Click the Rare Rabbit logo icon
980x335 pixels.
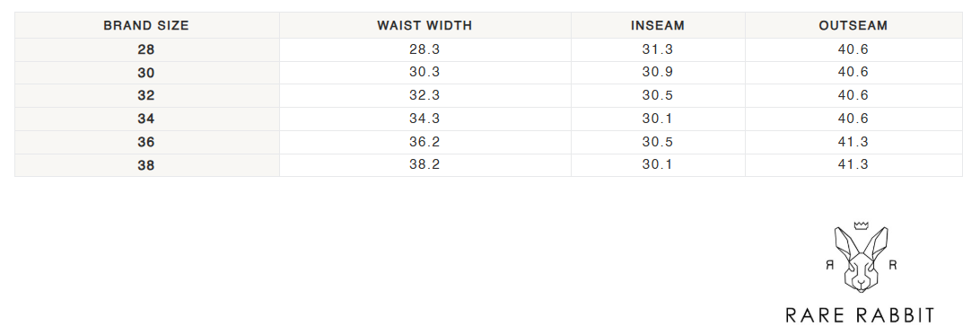click(862, 257)
